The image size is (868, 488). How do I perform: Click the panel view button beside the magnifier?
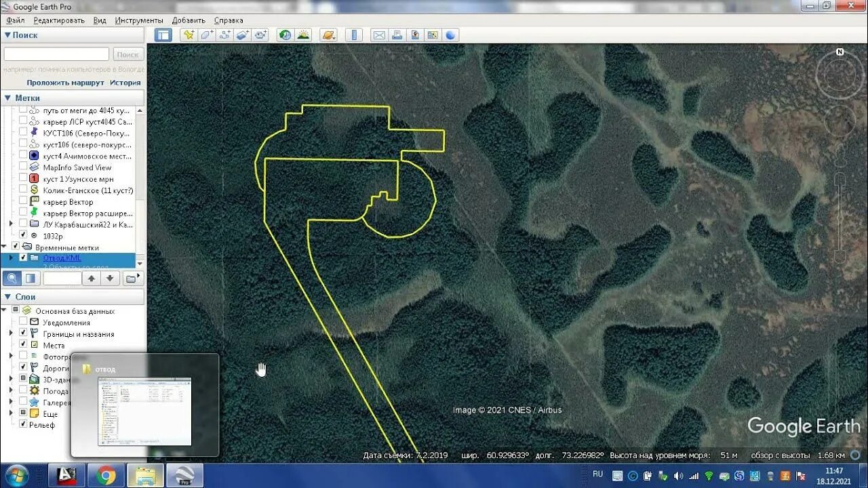coord(31,278)
